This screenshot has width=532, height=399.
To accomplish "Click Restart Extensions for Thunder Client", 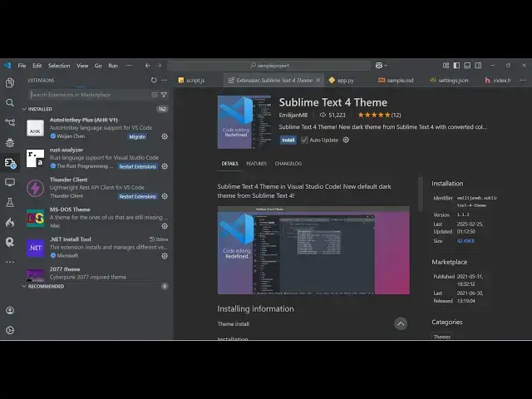I will point(138,196).
